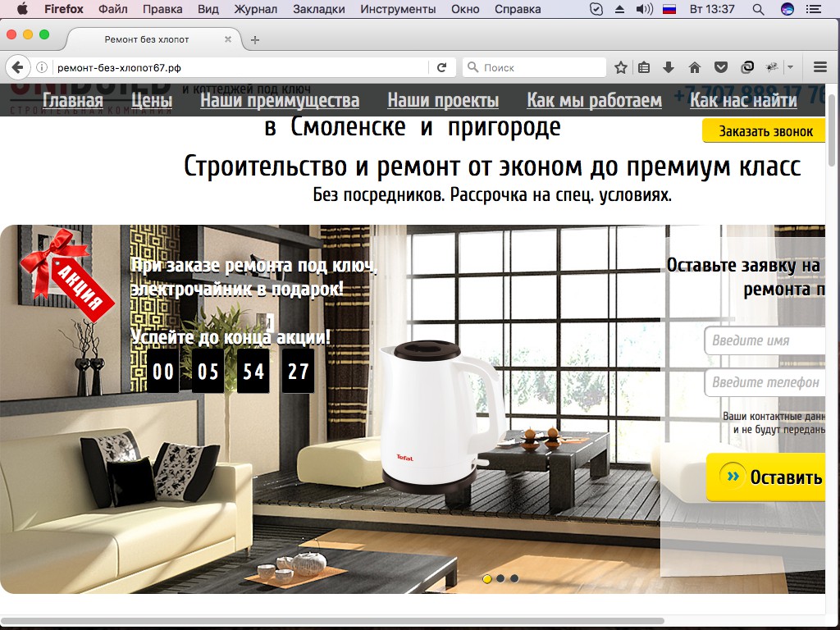Expand the extension dropdown arrow in toolbar
Viewport: 840px width, 630px height.
point(790,67)
